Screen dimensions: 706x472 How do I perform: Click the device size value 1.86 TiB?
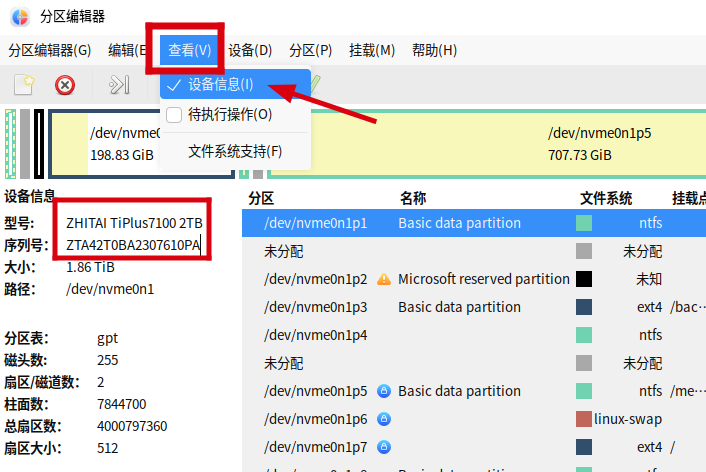(x=91, y=267)
